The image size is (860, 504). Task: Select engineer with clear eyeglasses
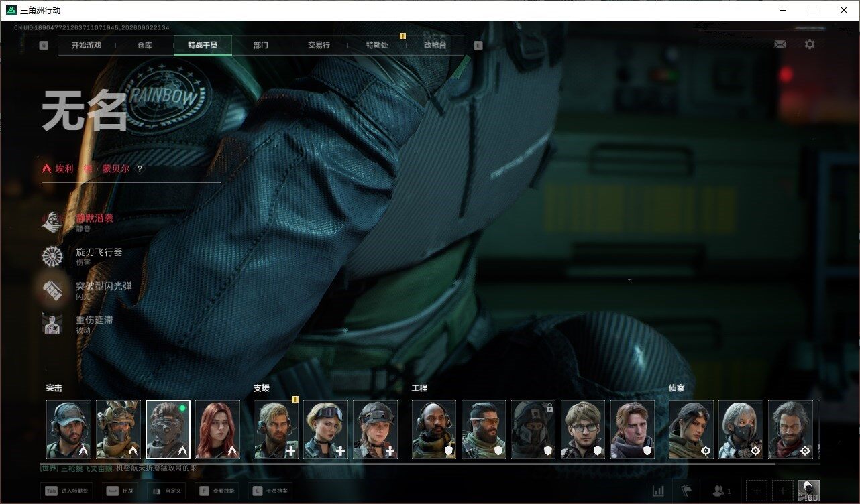[x=583, y=430]
